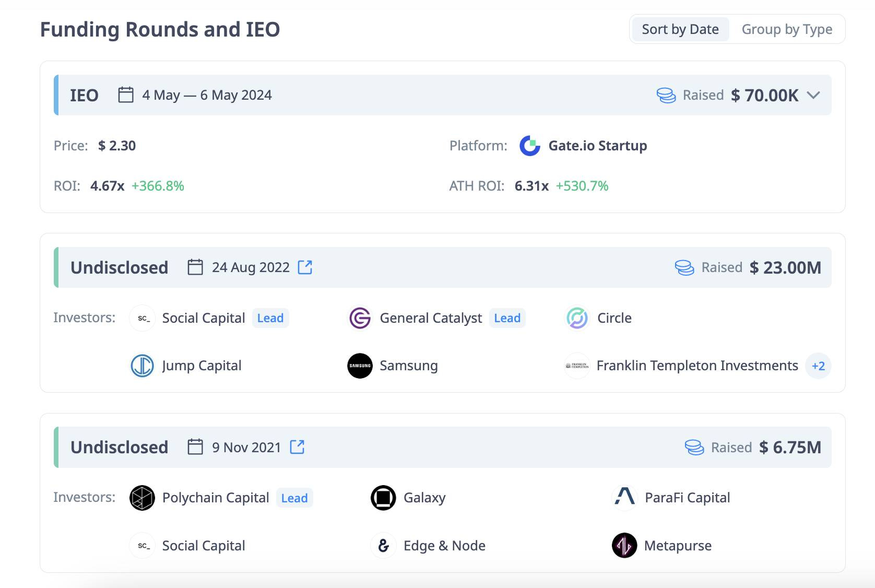The image size is (875, 588).
Task: Open Franklin Templeton Investments investor page
Action: 697,366
